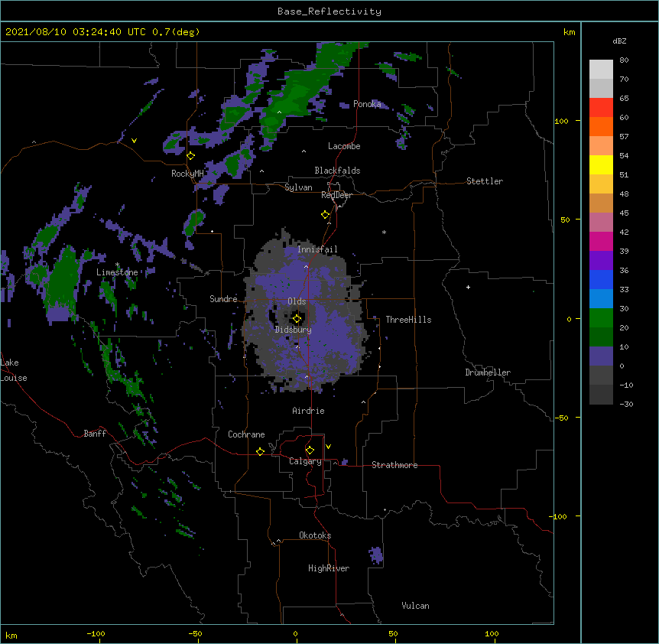Click the Cochrane label
This screenshot has width=659, height=644.
(246, 434)
